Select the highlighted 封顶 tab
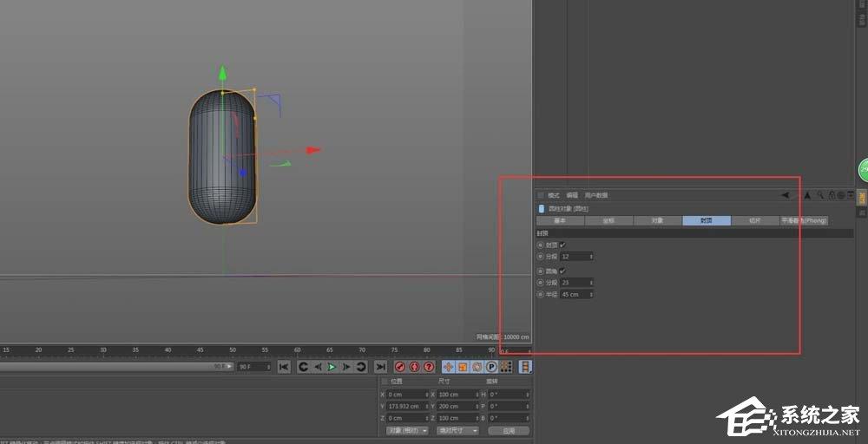This screenshot has height=444, width=868. pos(707,220)
